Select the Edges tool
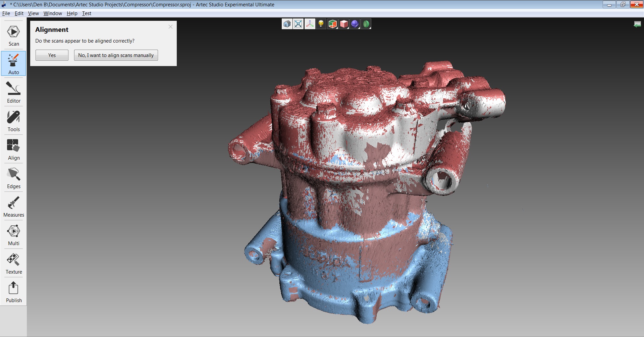Viewport: 644px width, 337px height. coord(13,178)
